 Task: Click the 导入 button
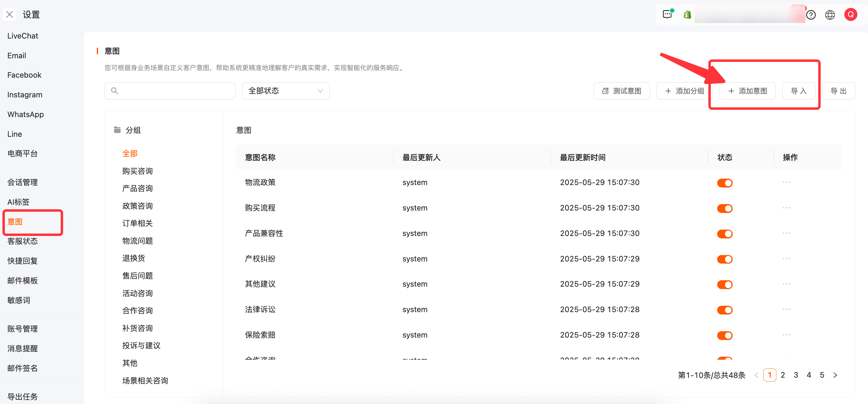point(798,91)
